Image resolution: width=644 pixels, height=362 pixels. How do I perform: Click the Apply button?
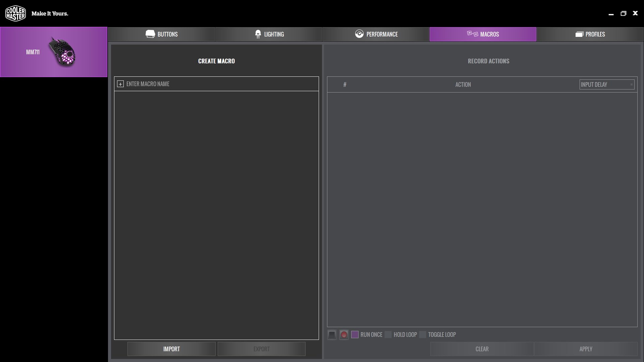[586, 349]
